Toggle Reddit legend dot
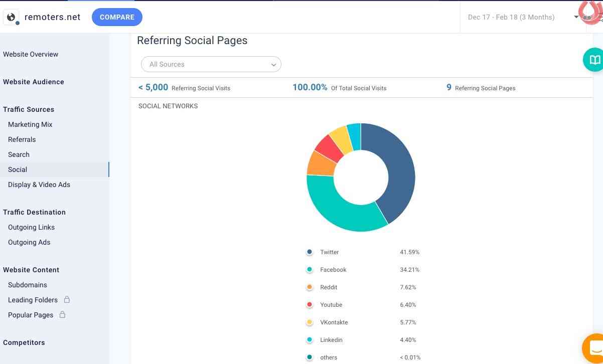The height and width of the screenshot is (364, 603). [x=310, y=287]
